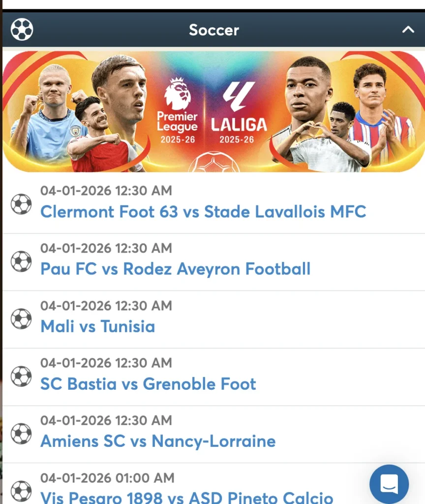Image resolution: width=425 pixels, height=504 pixels.
Task: Click soccer ball icon beside Vis Pesaro match
Action: pyautogui.click(x=21, y=491)
